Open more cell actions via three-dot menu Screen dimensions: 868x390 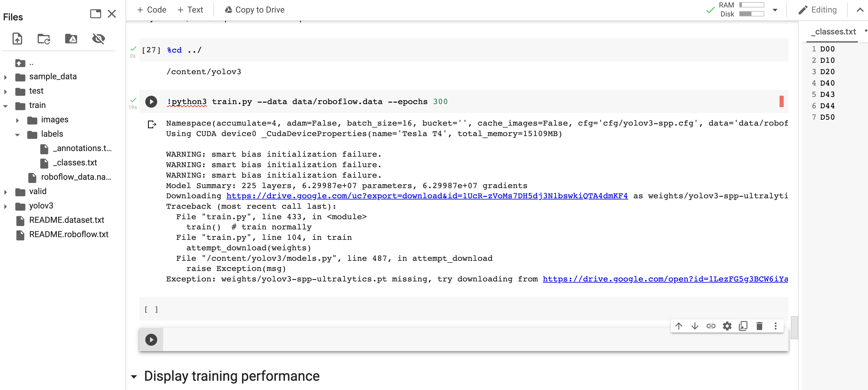tap(775, 326)
